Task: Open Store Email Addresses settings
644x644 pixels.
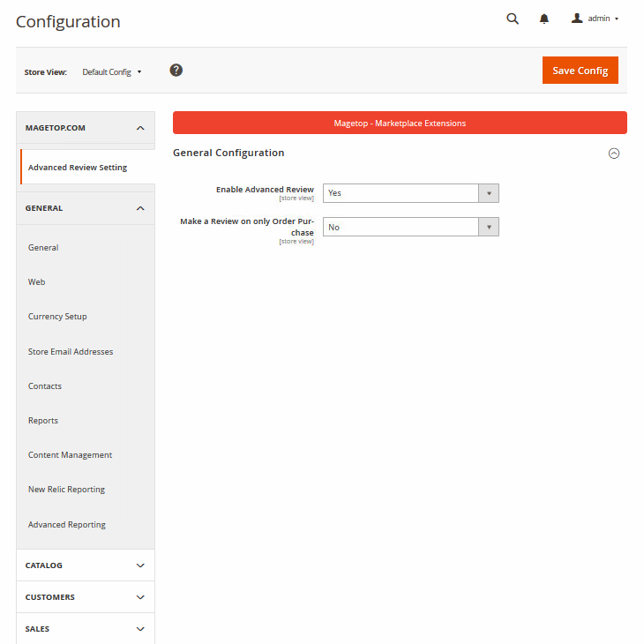Action: point(71,352)
